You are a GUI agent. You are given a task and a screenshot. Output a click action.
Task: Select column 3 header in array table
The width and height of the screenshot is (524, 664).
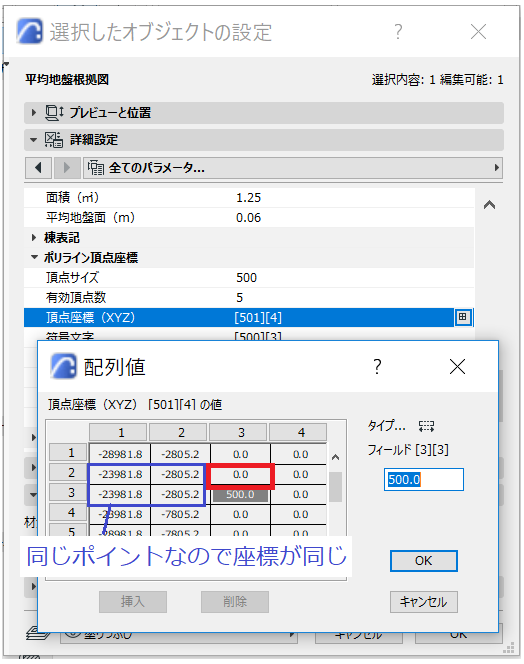pos(241,432)
